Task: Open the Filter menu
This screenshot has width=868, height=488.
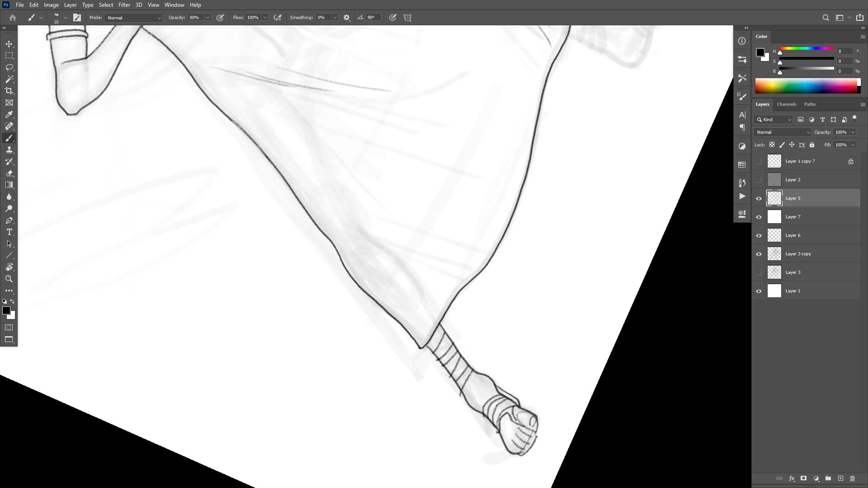Action: pos(124,5)
